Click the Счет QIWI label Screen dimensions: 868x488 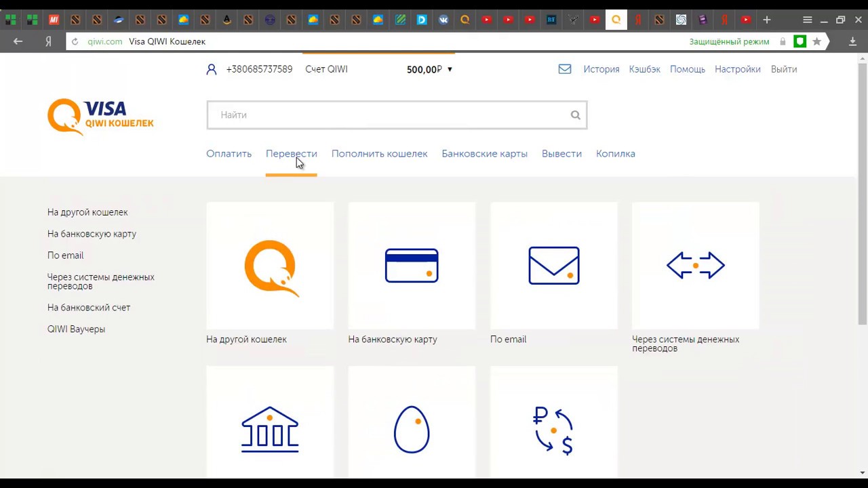point(326,69)
